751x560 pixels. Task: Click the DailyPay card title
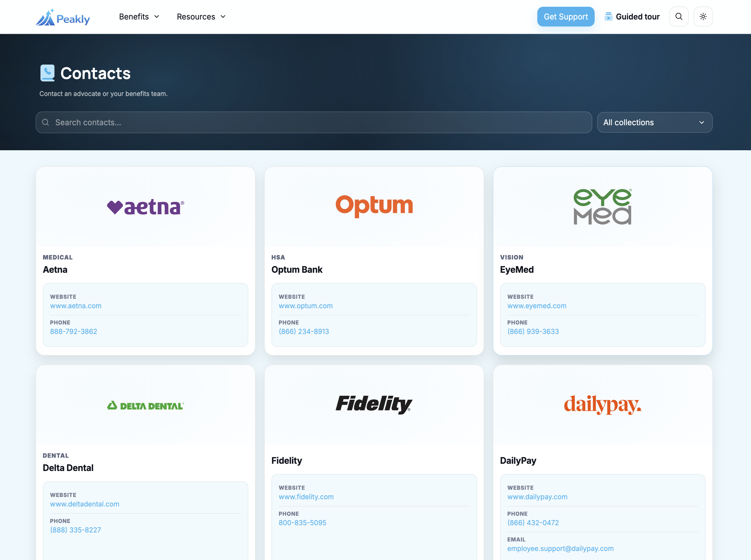coord(518,460)
